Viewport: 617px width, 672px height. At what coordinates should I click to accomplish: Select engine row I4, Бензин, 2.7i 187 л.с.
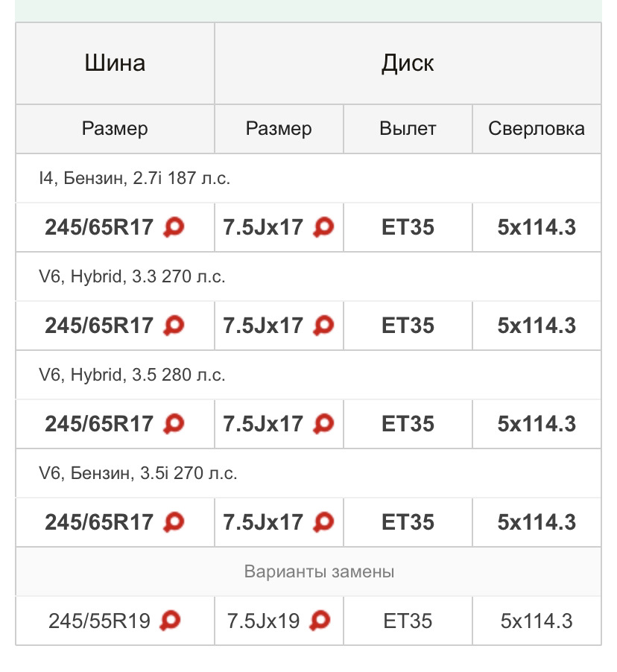pyautogui.click(x=308, y=178)
